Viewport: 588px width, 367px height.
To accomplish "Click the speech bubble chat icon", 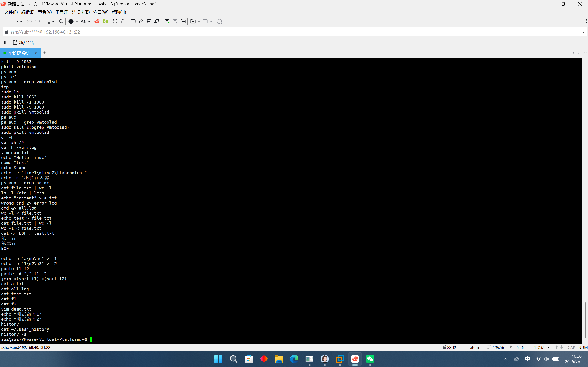I will 219,21.
